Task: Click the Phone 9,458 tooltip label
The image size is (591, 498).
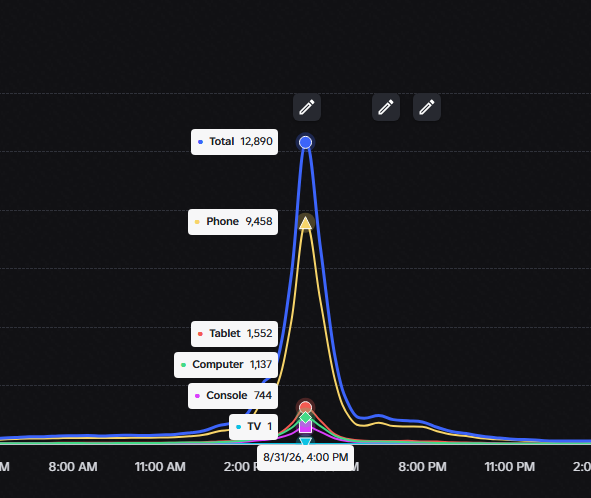Action: point(233,222)
